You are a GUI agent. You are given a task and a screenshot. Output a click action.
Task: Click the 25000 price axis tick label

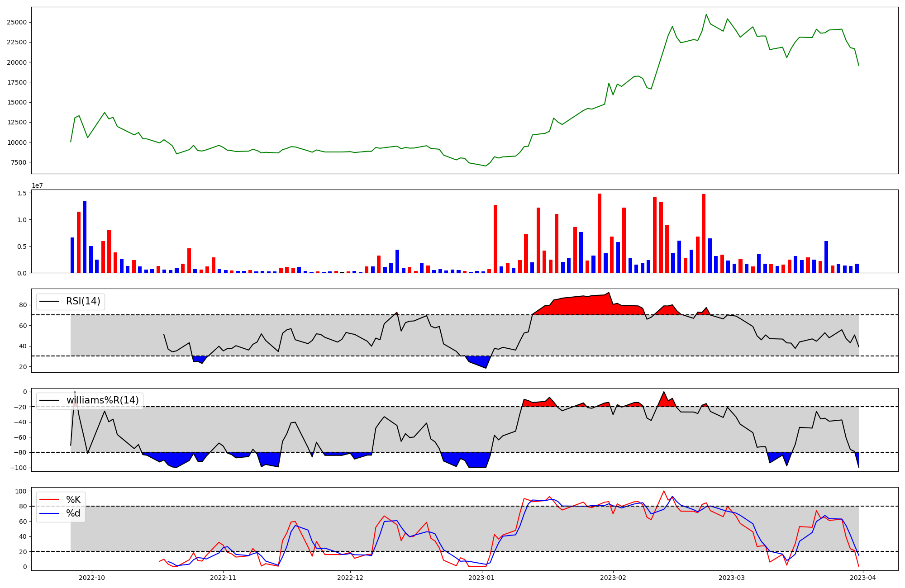click(17, 23)
